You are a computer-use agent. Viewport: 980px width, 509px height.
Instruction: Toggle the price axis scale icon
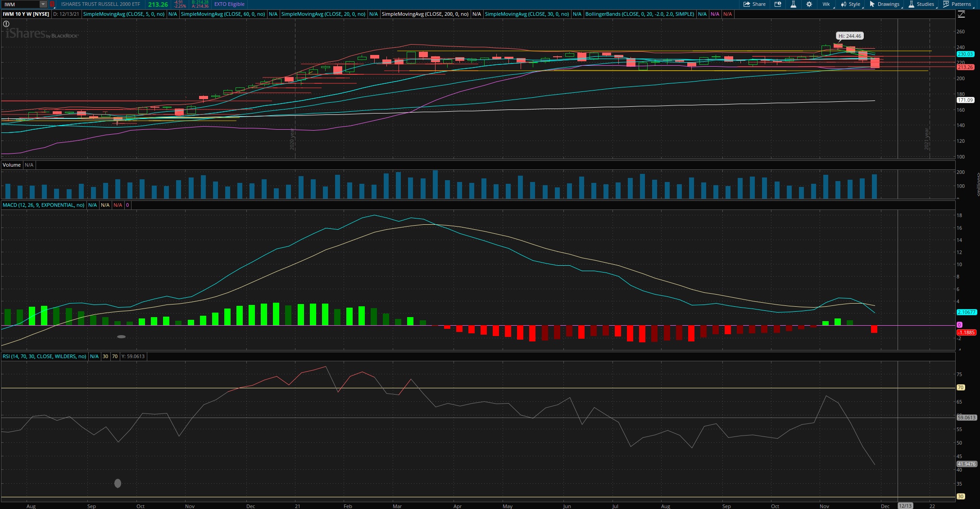coord(961,14)
